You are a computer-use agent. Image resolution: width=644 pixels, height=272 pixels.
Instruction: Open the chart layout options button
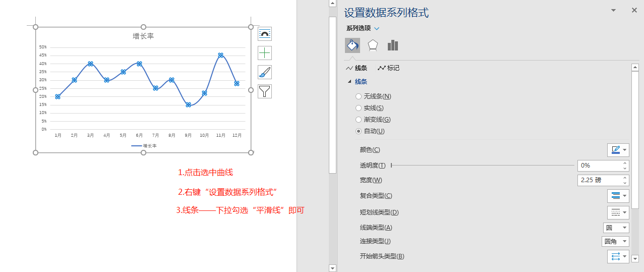pos(265,34)
